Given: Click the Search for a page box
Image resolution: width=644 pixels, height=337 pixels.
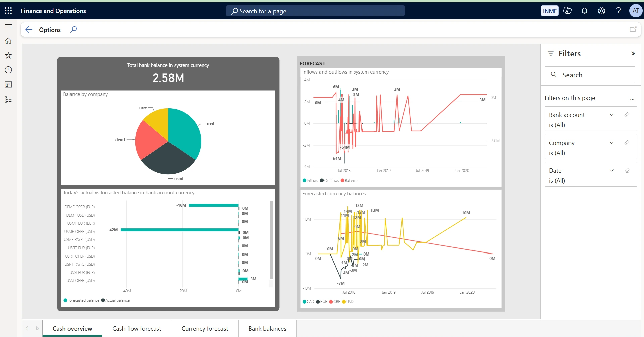Looking at the screenshot, I should coord(315,11).
